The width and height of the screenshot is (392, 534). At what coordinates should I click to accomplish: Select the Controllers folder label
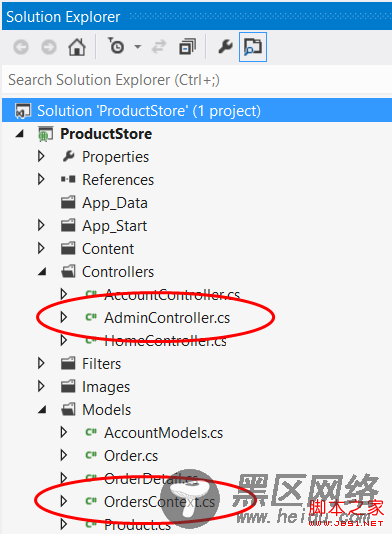118,272
